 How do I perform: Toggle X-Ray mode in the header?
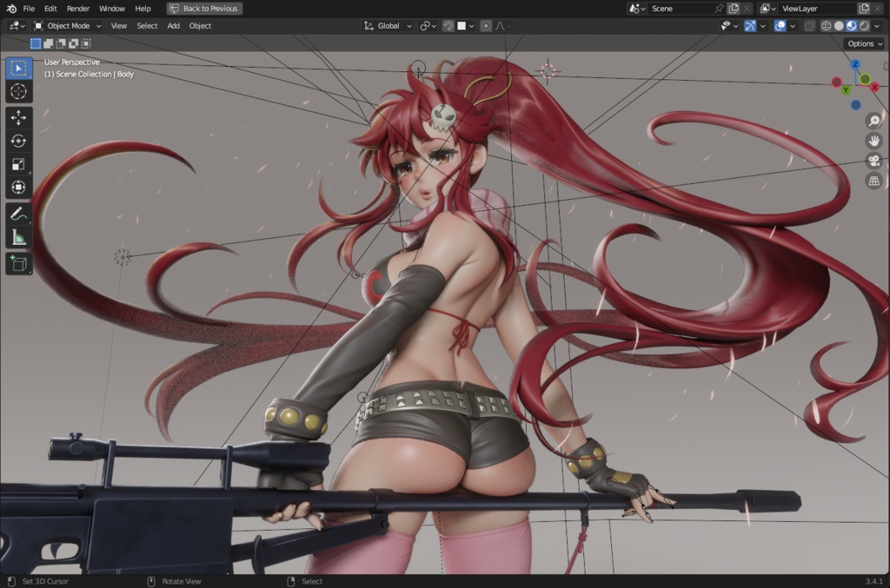(810, 25)
